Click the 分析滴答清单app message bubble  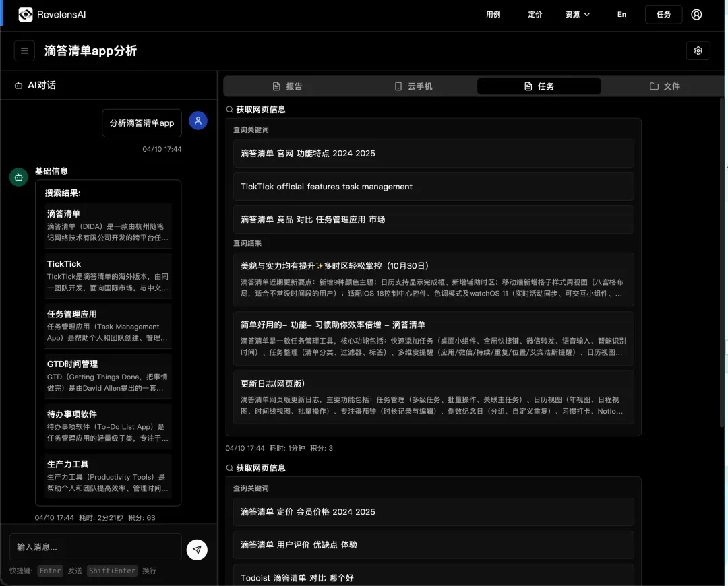click(x=142, y=123)
